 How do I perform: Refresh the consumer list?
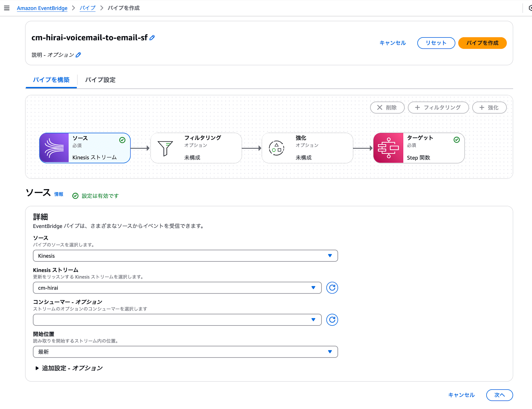(x=332, y=320)
